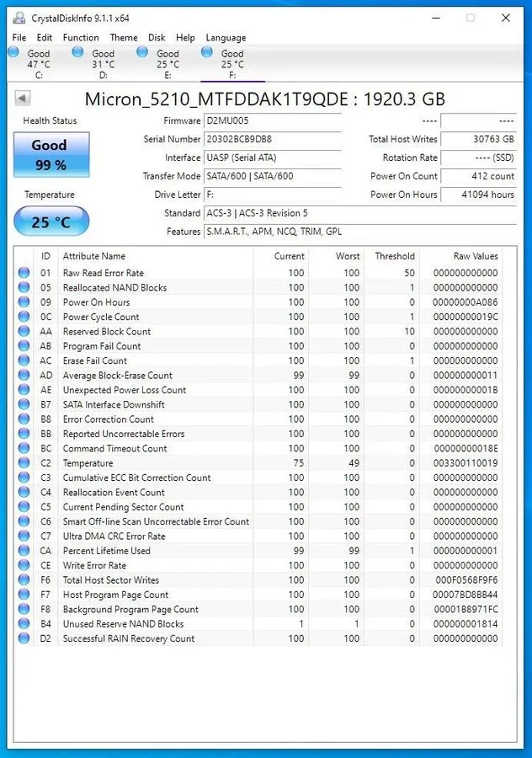Click the Serial Number field
The height and width of the screenshot is (758, 532).
(273, 139)
